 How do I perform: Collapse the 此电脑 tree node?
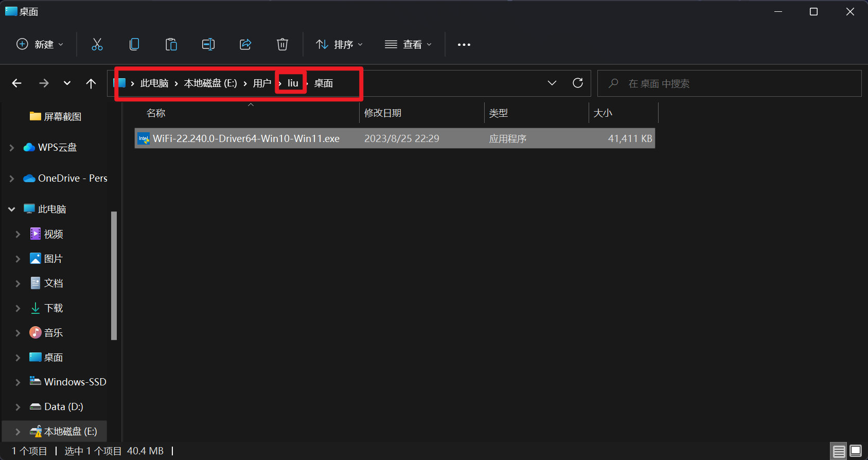coord(12,209)
